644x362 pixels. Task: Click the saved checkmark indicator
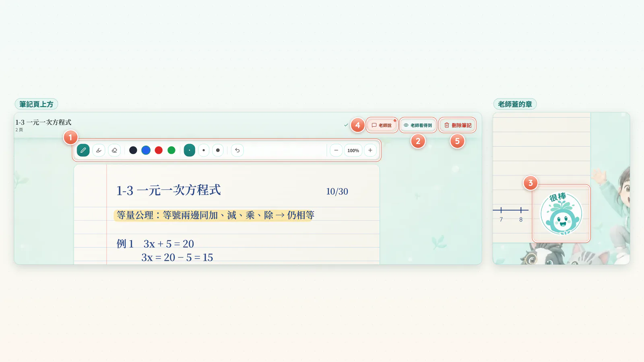[346, 125]
